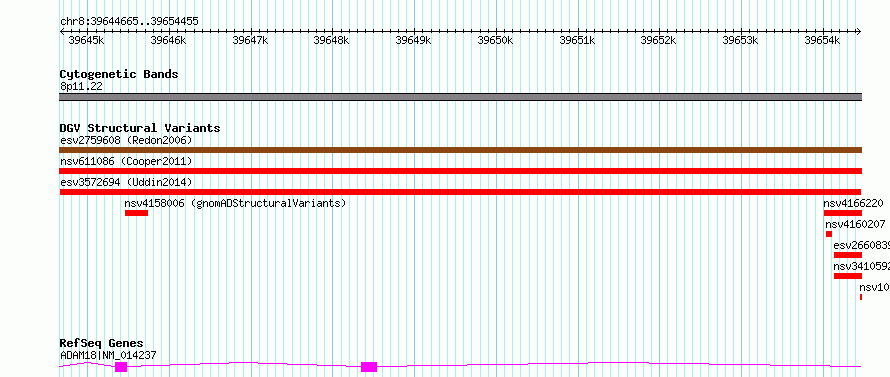Viewport: 890px width, 377px height.
Task: Select the nsv4158006 gnomAD variant block
Action: coord(136,213)
